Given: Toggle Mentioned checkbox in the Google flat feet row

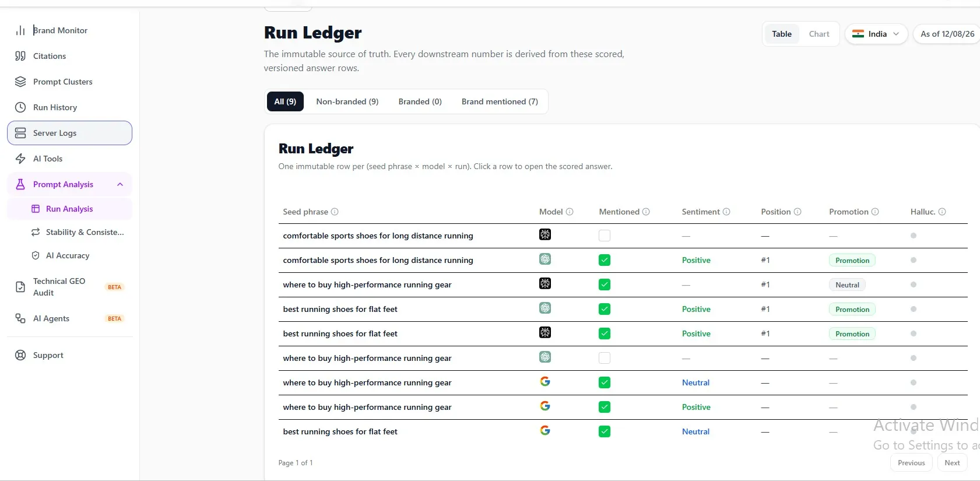Looking at the screenshot, I should coord(605,431).
